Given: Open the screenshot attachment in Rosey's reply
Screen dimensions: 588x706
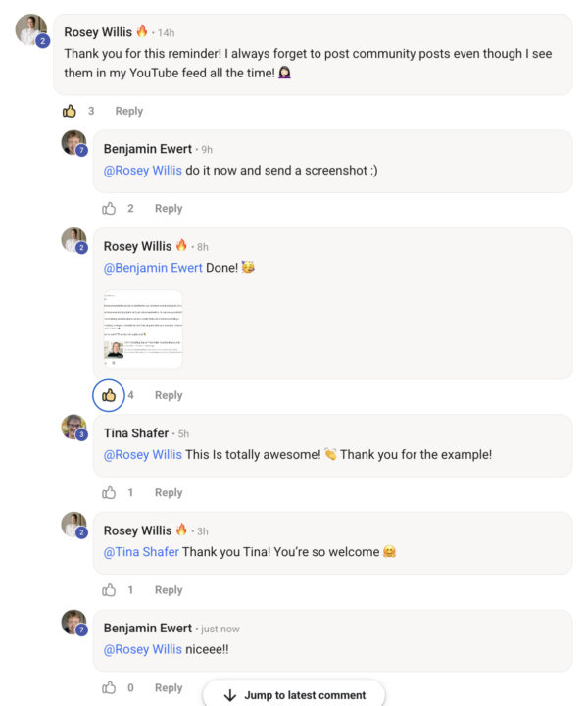Looking at the screenshot, I should tap(143, 329).
